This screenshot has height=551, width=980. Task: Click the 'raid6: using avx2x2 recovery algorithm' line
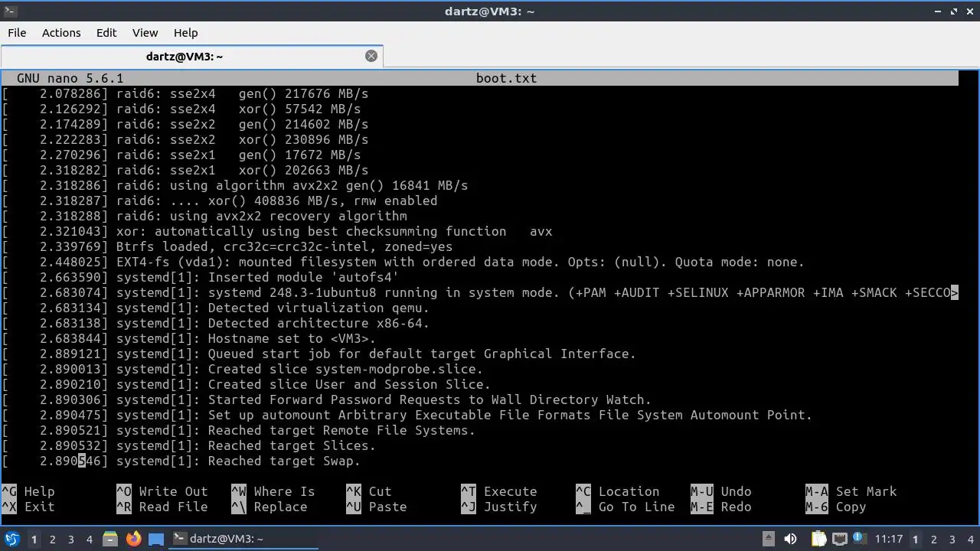point(204,216)
